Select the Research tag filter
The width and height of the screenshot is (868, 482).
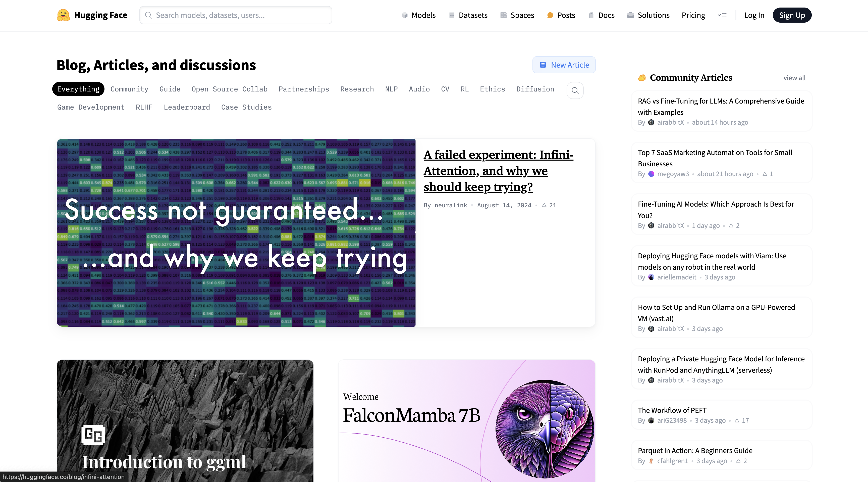(357, 89)
